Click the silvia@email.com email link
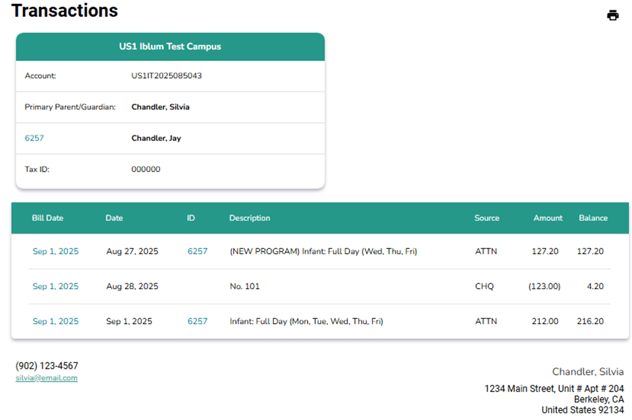The height and width of the screenshot is (420, 632). [46, 378]
